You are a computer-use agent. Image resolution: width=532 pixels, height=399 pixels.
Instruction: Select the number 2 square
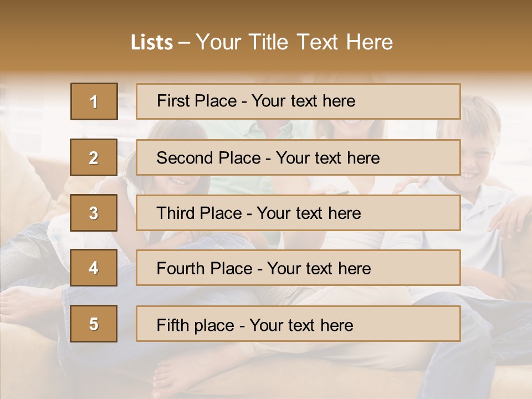[94, 157]
